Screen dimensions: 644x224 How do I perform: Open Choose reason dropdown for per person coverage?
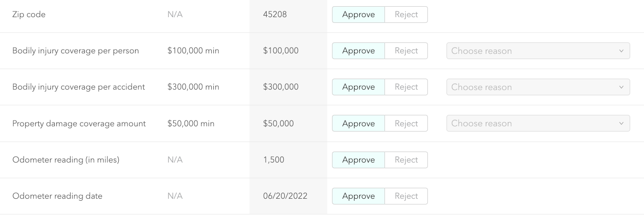pos(538,51)
